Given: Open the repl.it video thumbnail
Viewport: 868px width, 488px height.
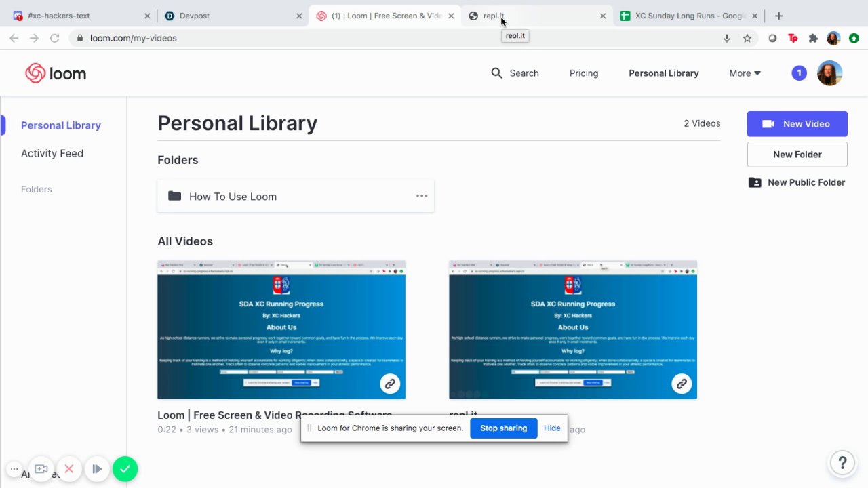Looking at the screenshot, I should pos(573,330).
